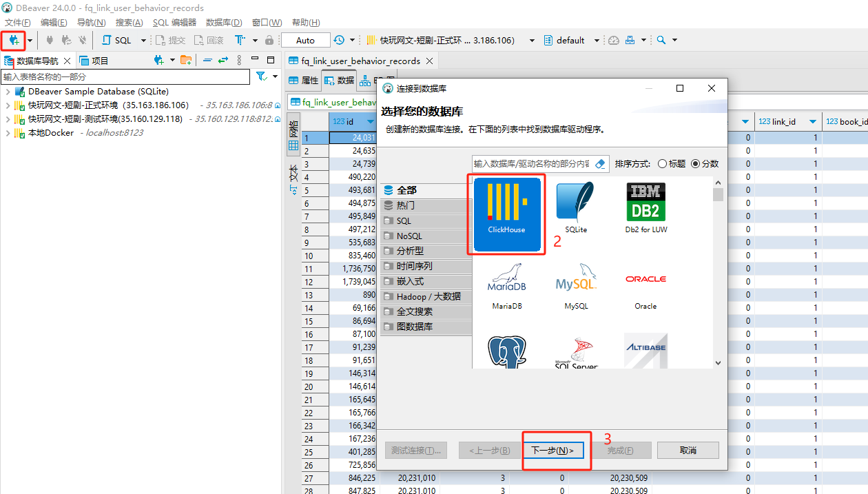The height and width of the screenshot is (494, 868).
Task: Select the Hadoop / 大数据 category
Action: 426,296
